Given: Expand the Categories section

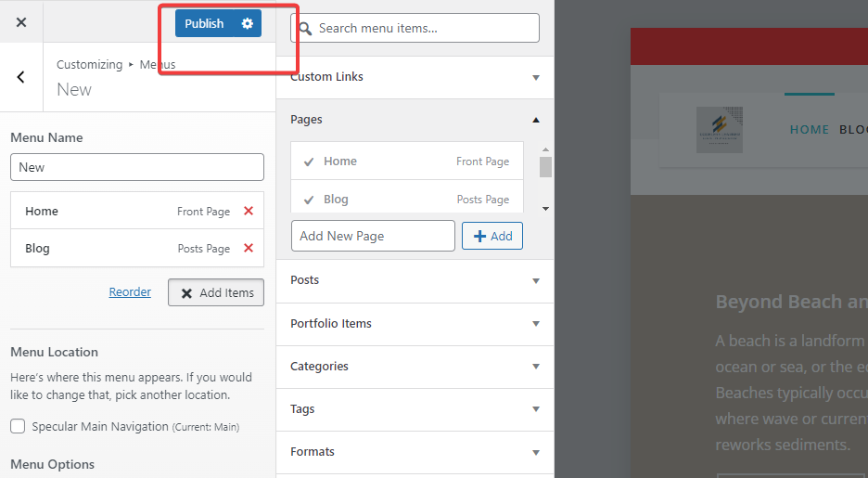Looking at the screenshot, I should pyautogui.click(x=415, y=366).
